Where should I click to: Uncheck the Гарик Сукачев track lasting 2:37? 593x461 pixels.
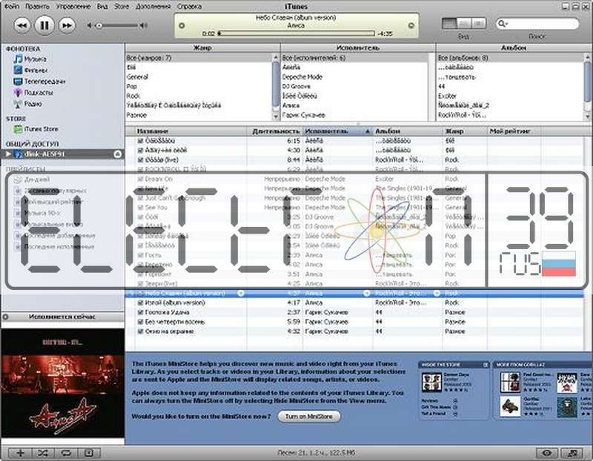pos(140,312)
